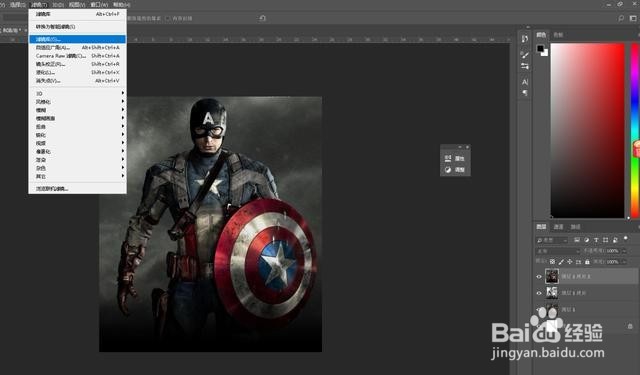The image size is (640, 375).
Task: Expand the 像素化 submenu
Action: coord(78,151)
